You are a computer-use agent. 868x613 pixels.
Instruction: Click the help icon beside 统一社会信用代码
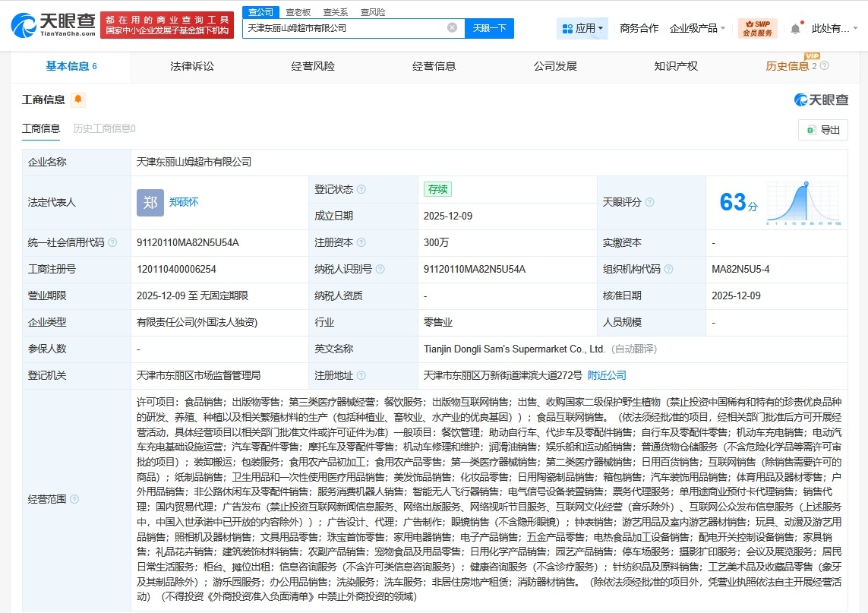(x=113, y=242)
